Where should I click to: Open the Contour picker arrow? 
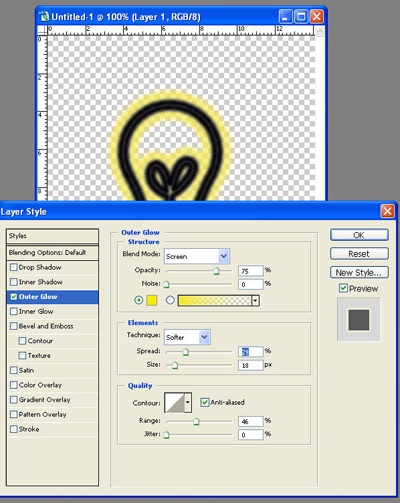pyautogui.click(x=188, y=403)
